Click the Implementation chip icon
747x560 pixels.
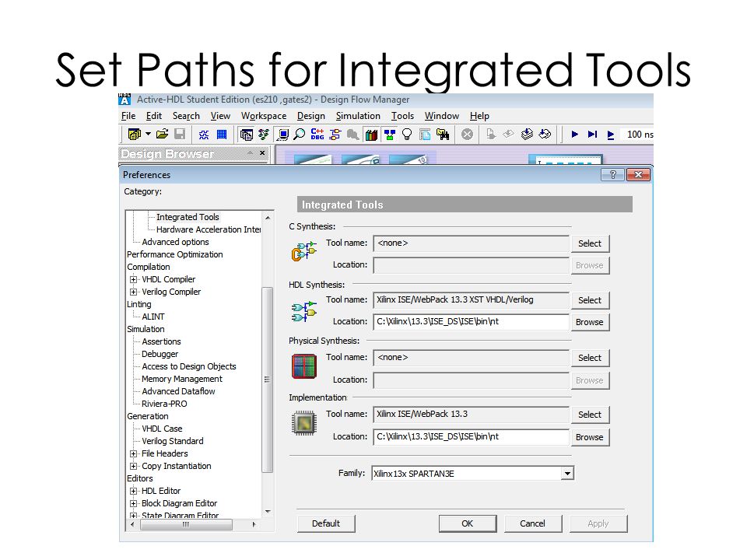coord(304,423)
